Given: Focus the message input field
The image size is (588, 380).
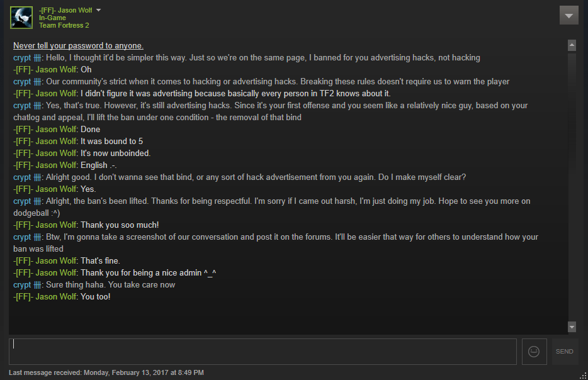Looking at the screenshot, I should point(263,352).
